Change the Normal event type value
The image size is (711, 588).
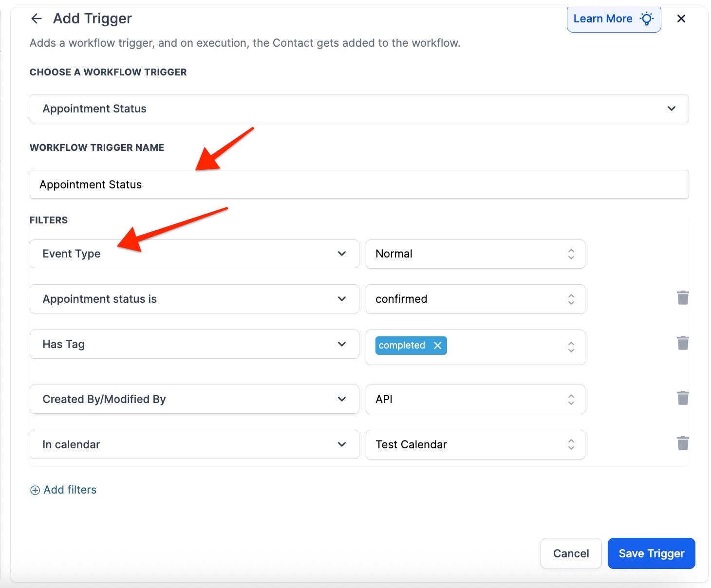click(x=475, y=254)
